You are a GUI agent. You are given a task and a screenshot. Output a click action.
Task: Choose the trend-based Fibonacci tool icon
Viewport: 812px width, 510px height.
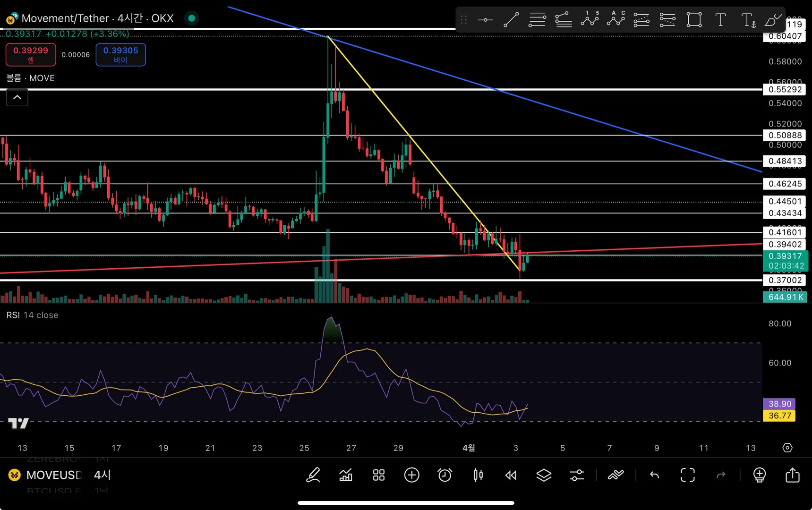563,20
